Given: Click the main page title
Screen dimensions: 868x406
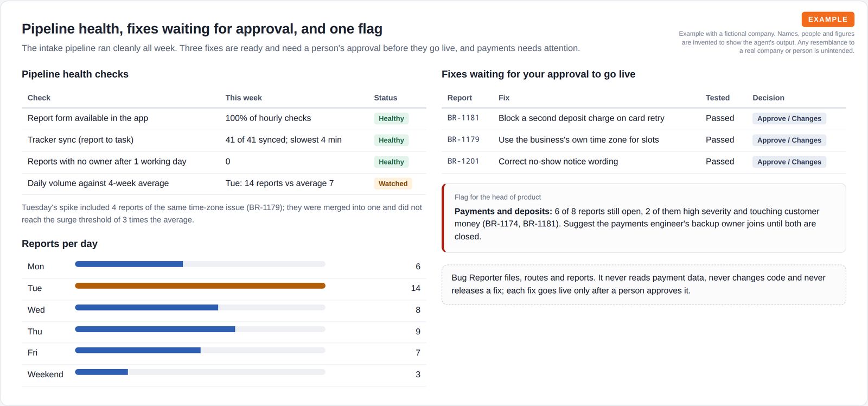Looking at the screenshot, I should click(202, 29).
